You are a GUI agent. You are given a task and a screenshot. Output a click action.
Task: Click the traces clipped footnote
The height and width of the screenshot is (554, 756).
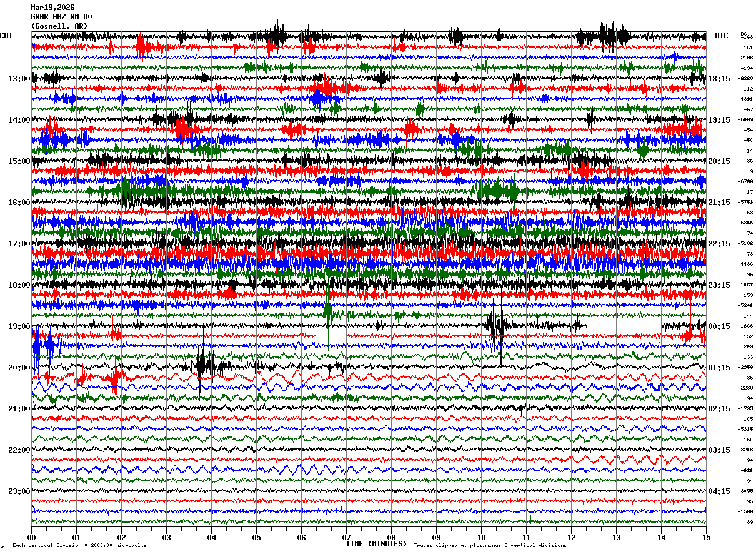tap(490, 546)
